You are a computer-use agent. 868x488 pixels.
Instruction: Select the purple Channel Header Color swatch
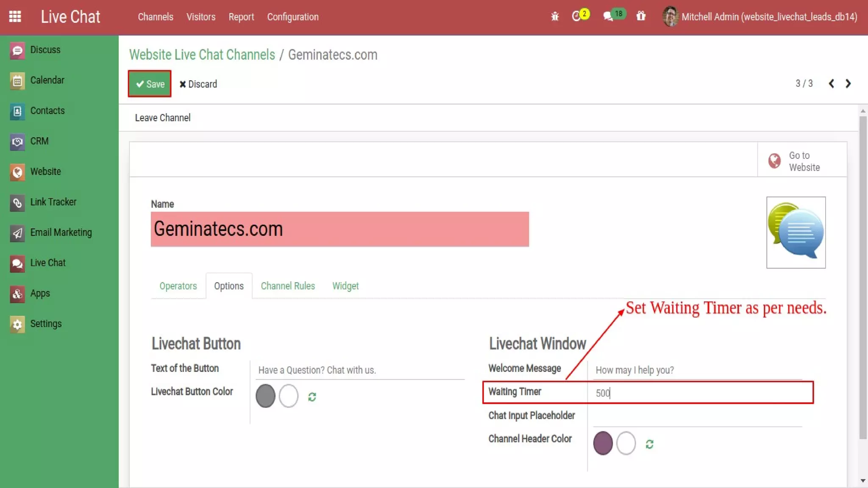coord(603,443)
